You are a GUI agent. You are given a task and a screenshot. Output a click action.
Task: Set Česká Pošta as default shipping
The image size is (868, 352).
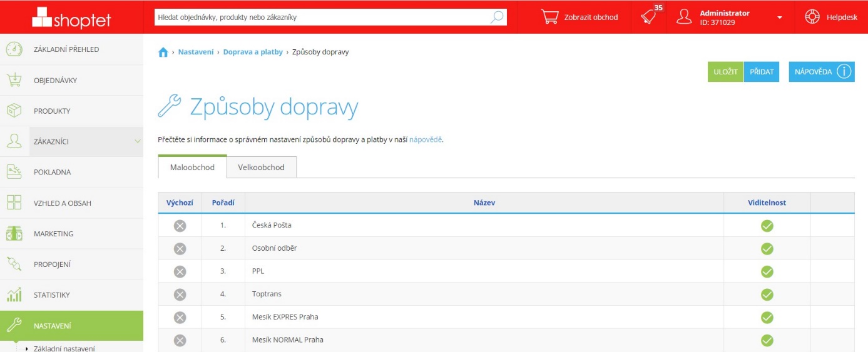[x=180, y=226]
